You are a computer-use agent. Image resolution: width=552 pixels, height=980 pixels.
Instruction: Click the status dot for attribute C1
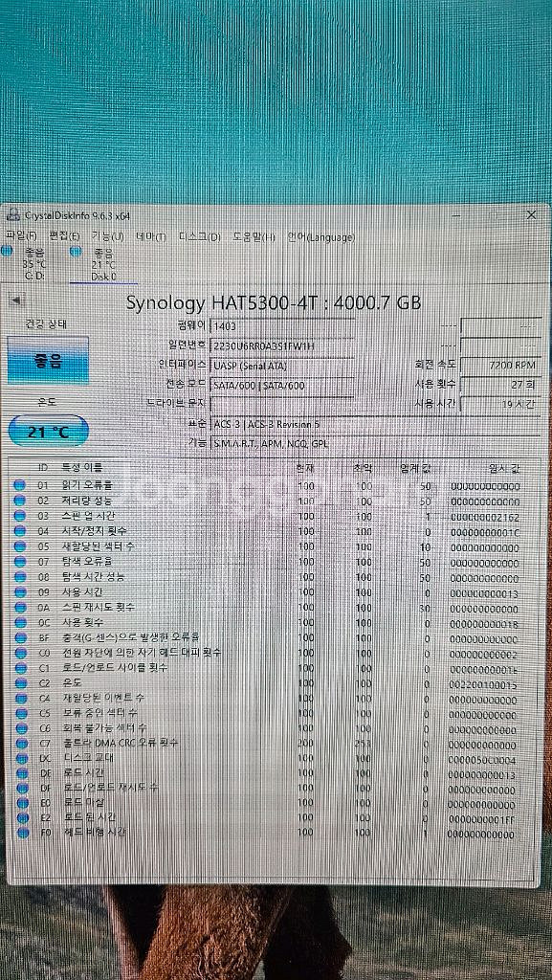[x=20, y=667]
